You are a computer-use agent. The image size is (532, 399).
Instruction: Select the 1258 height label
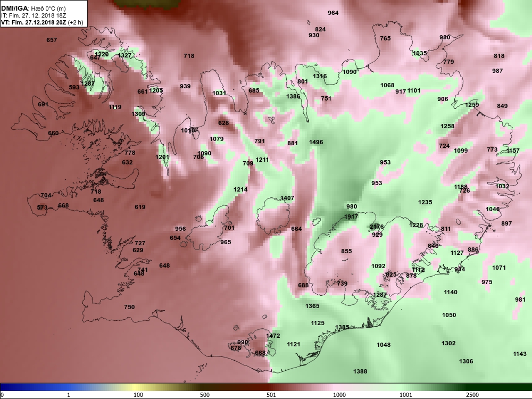coord(447,126)
